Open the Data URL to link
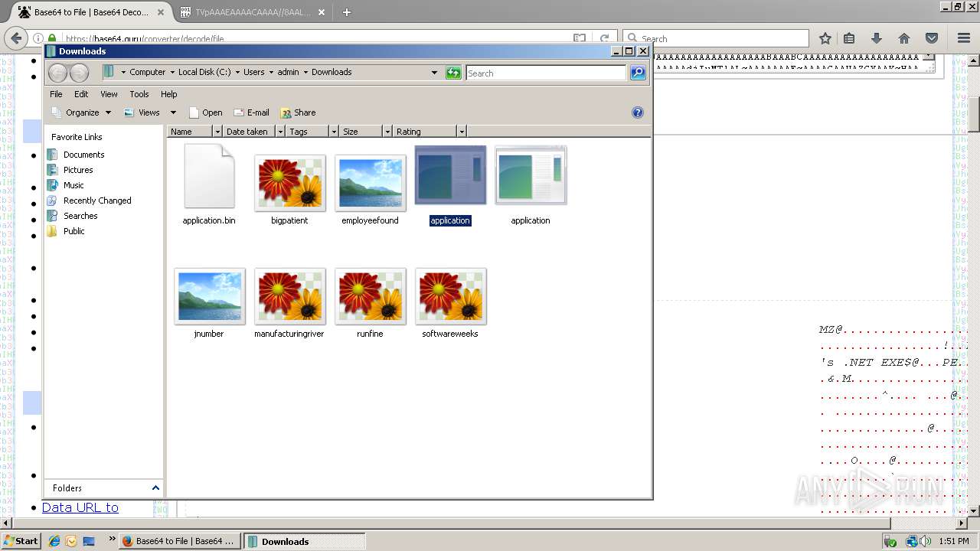 point(80,507)
